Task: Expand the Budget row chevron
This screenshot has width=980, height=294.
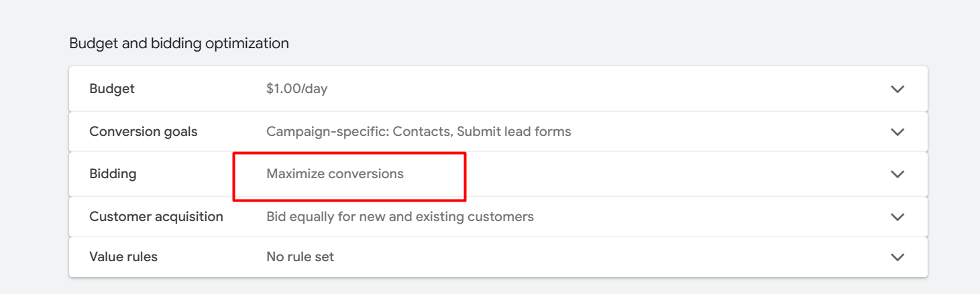Action: 897,89
